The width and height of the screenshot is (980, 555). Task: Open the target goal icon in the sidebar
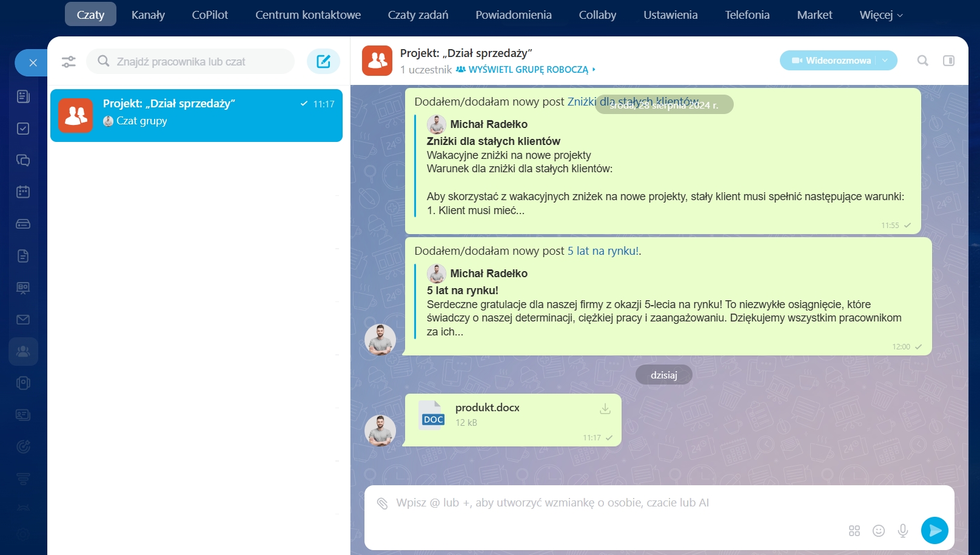23,447
